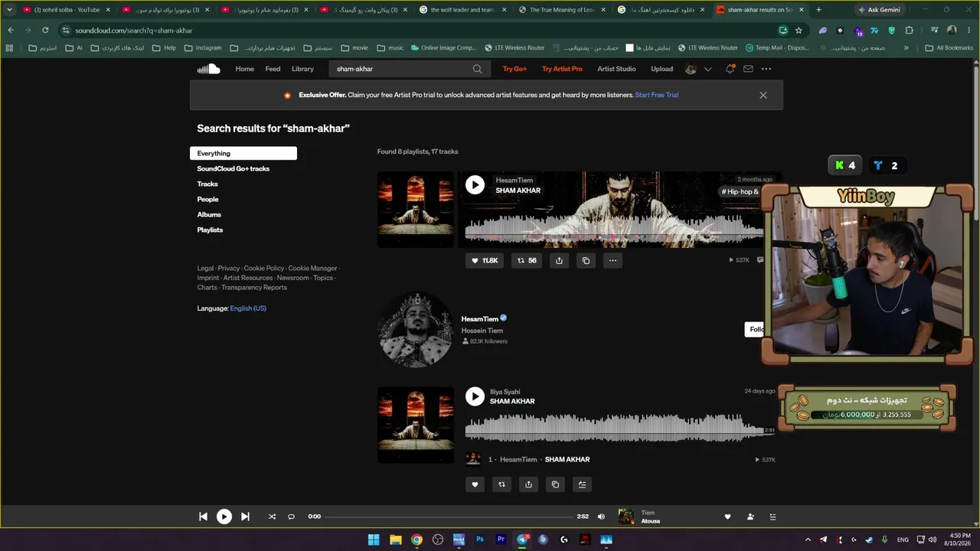
Task: Open the notifications bell
Action: 730,69
